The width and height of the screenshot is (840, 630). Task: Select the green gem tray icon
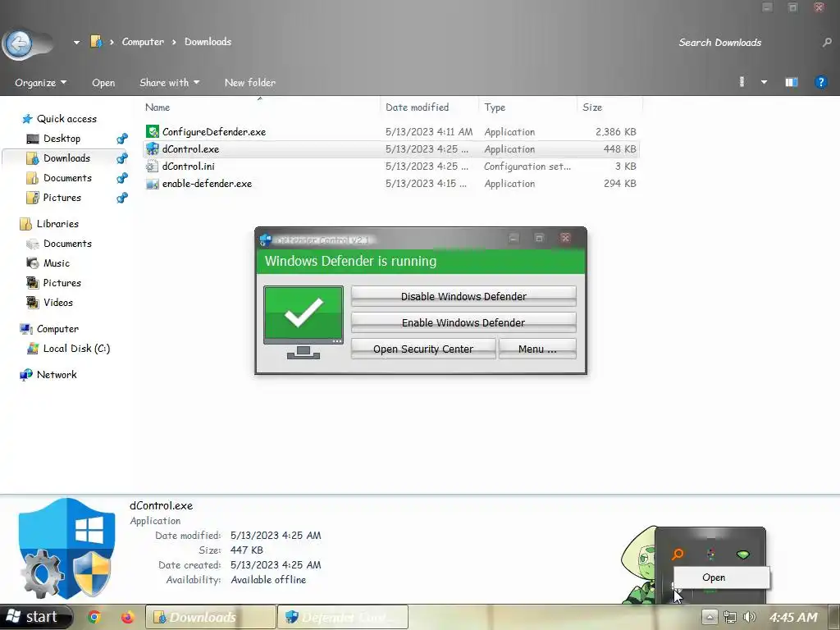click(x=742, y=555)
